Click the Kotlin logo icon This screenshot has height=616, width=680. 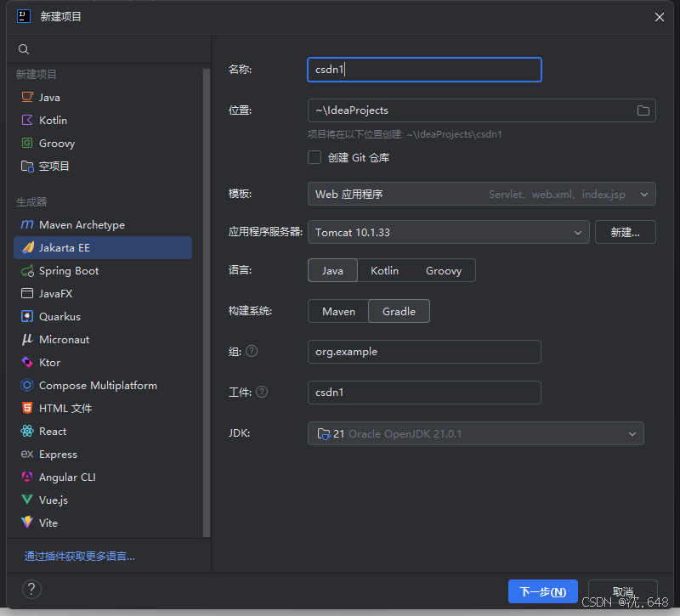pyautogui.click(x=27, y=120)
